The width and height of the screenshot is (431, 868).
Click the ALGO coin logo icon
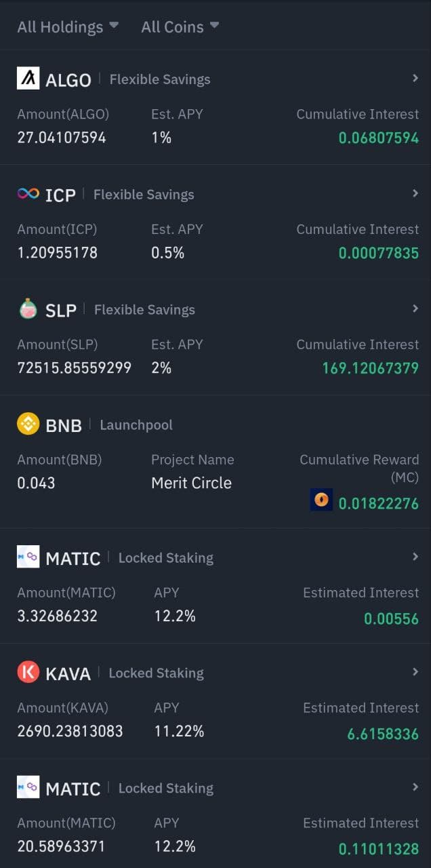point(28,79)
